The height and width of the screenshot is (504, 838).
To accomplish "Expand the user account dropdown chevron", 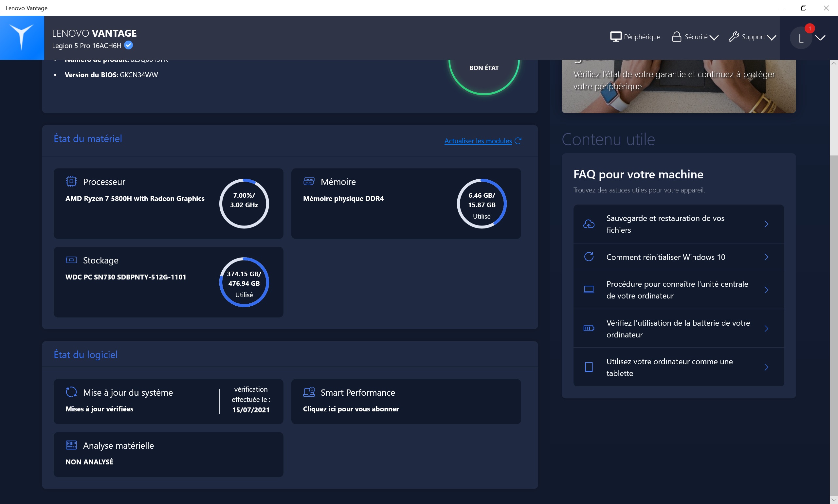I will click(820, 38).
